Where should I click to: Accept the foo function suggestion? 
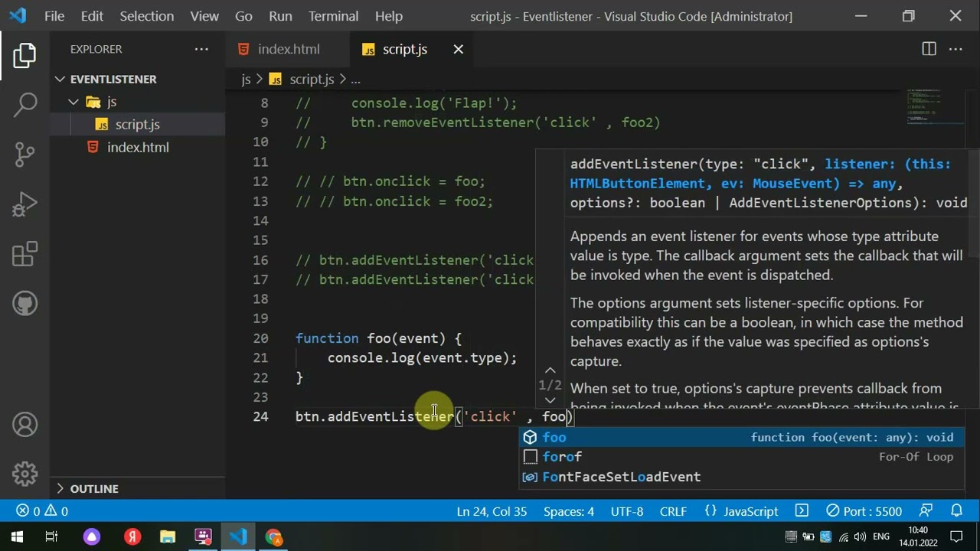tap(741, 437)
